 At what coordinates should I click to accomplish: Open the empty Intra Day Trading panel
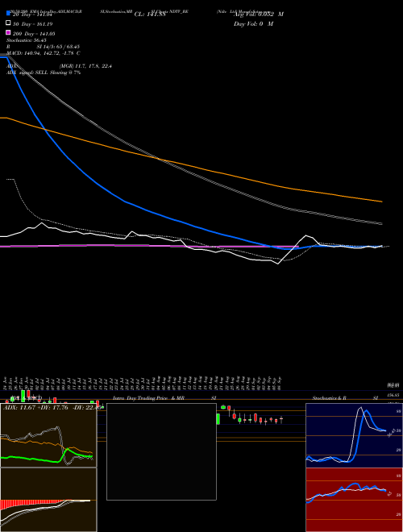[x=161, y=451]
